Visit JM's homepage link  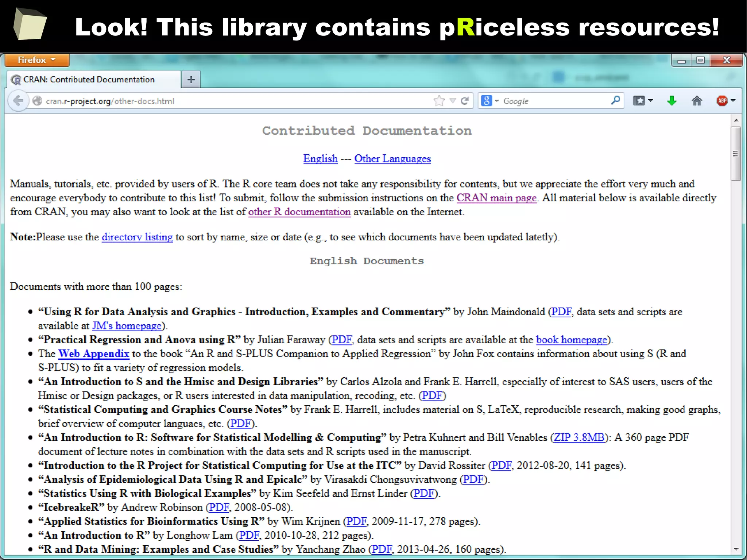tap(127, 325)
